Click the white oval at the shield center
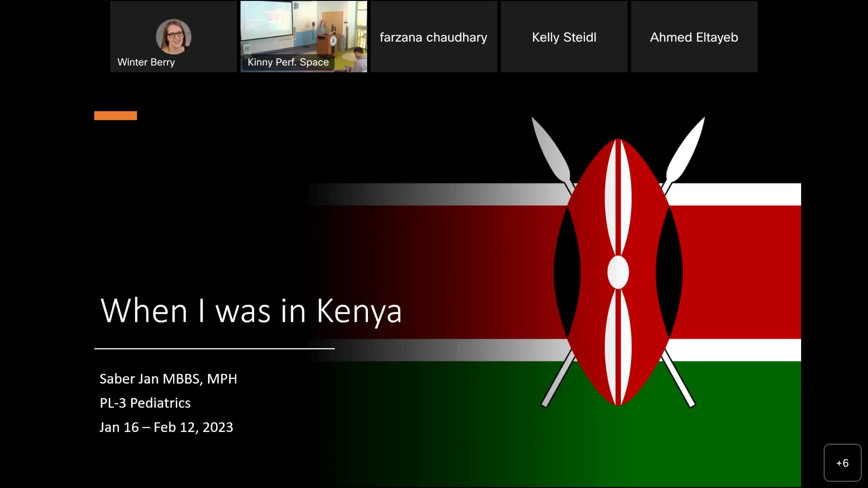This screenshot has height=488, width=868. pos(618,272)
